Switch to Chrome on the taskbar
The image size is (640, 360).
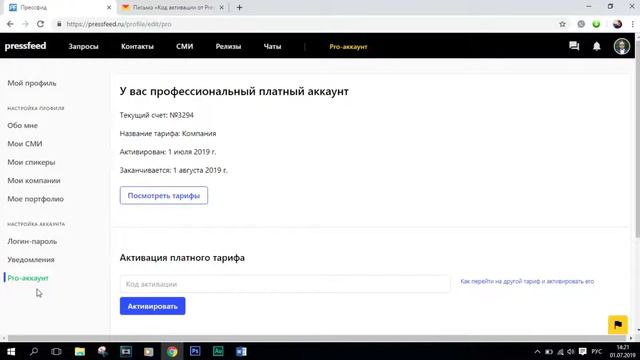pos(172,351)
